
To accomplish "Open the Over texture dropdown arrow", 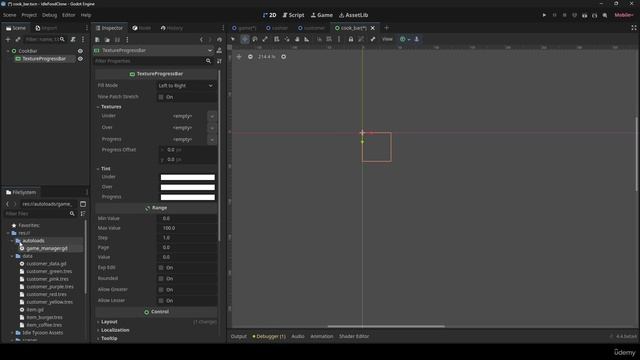I will pos(212,128).
